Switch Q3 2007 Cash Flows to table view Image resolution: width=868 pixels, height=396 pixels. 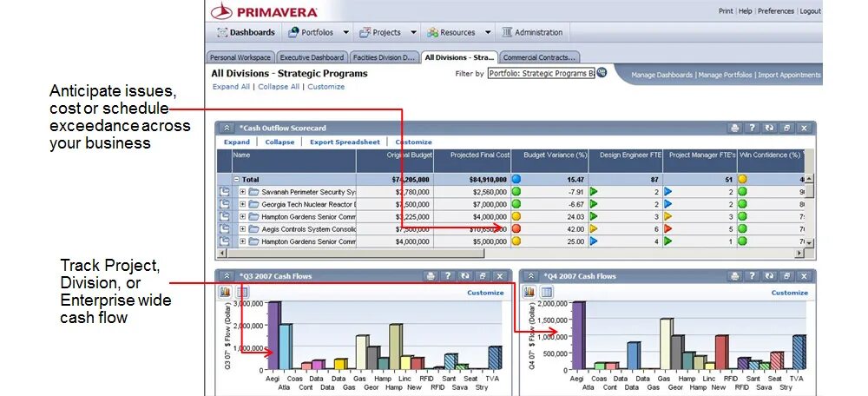point(242,292)
